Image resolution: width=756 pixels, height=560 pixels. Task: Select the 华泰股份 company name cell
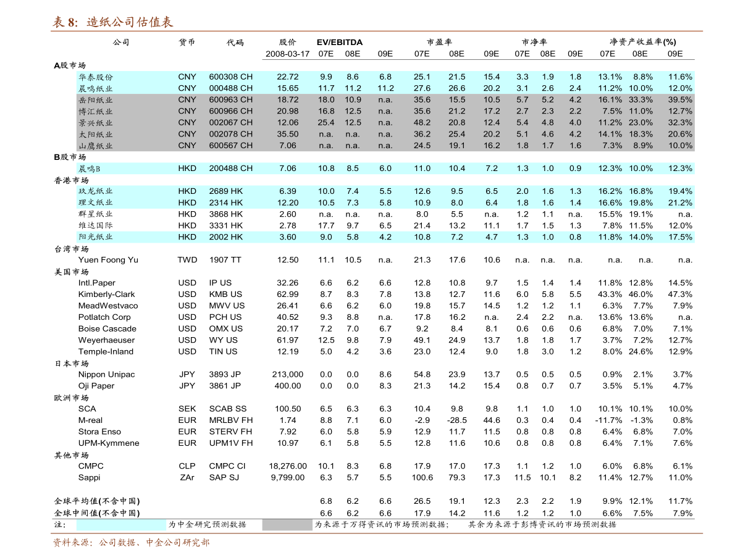point(96,77)
